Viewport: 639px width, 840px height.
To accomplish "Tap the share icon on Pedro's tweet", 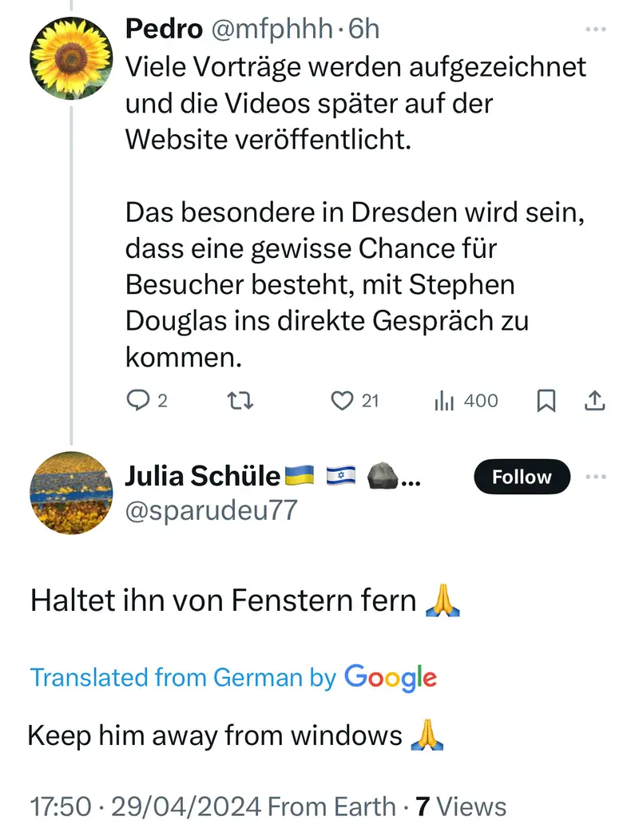I will [x=594, y=401].
